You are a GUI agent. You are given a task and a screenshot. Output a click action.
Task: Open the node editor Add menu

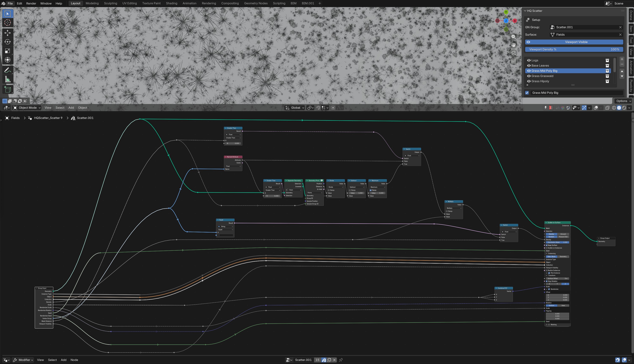pyautogui.click(x=64, y=360)
